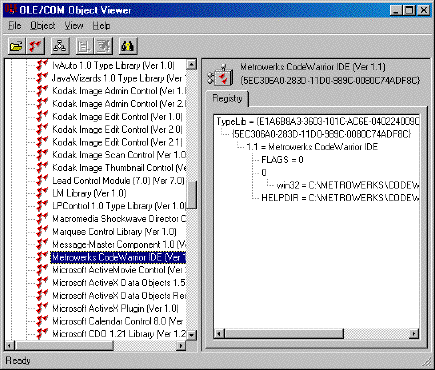Select Microsoft ActiveX Data Objects Recordset entry

click(x=119, y=295)
